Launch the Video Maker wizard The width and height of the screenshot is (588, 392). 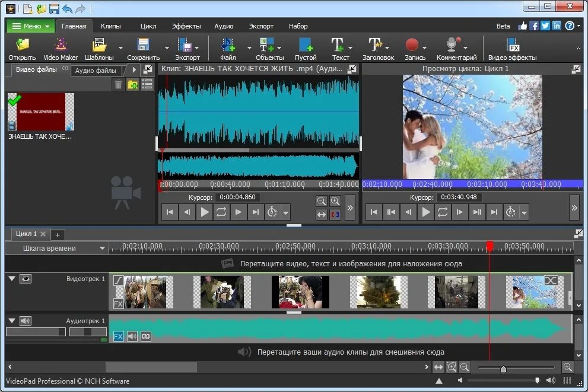61,49
